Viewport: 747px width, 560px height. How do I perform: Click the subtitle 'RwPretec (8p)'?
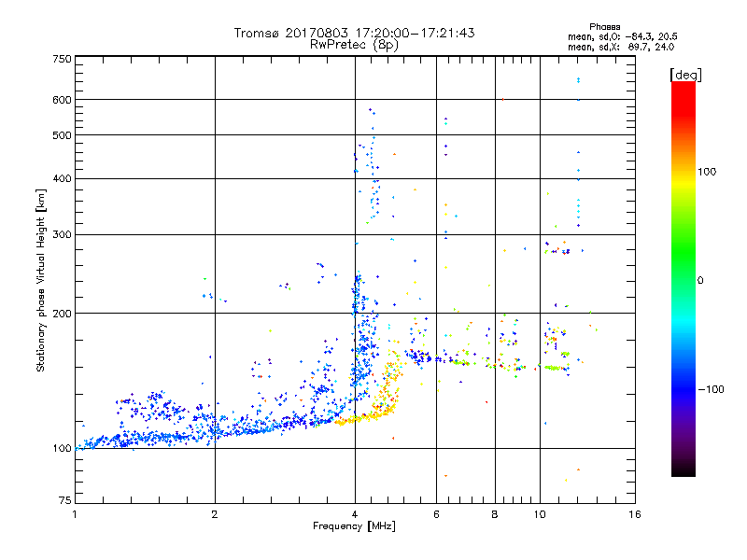[354, 45]
